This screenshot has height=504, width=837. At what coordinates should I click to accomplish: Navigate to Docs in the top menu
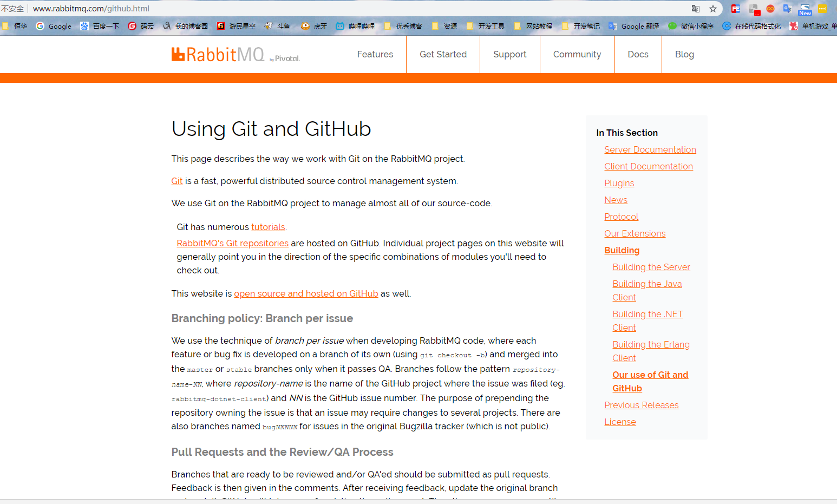[x=638, y=54]
